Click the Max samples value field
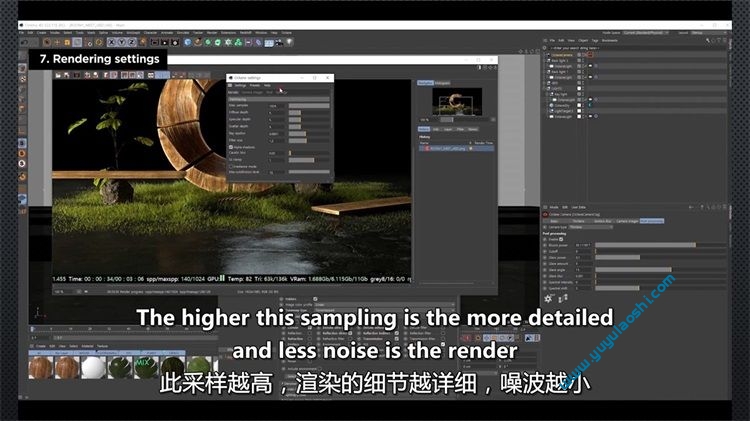The height and width of the screenshot is (421, 750). coord(277,106)
